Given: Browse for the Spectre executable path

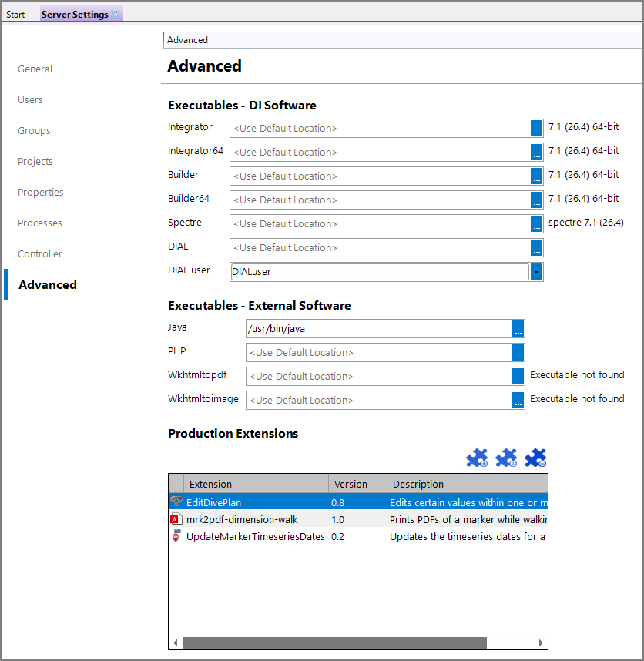Looking at the screenshot, I should tap(536, 224).
